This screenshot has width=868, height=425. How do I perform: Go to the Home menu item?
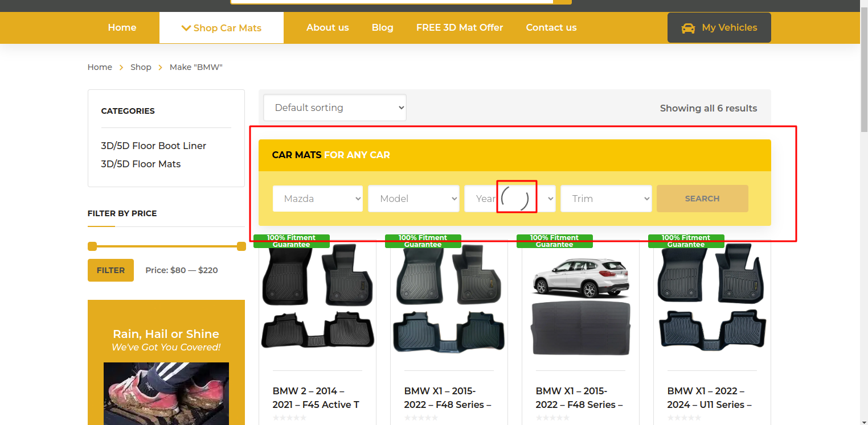tap(122, 27)
